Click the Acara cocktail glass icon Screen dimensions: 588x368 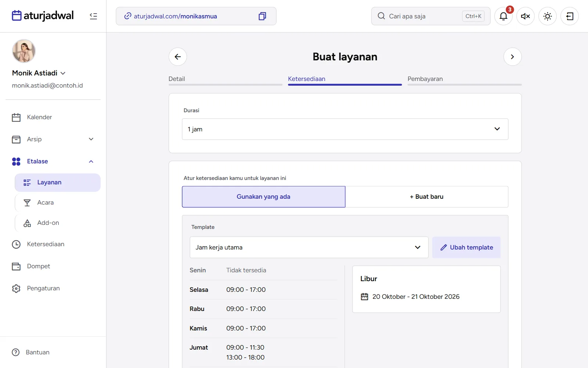click(x=27, y=203)
